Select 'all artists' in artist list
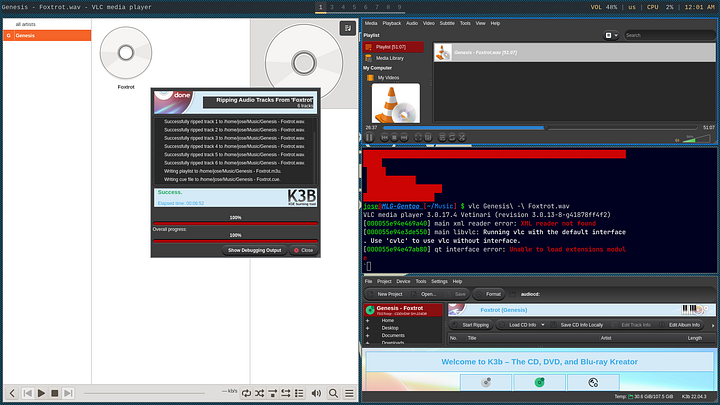 pos(47,24)
